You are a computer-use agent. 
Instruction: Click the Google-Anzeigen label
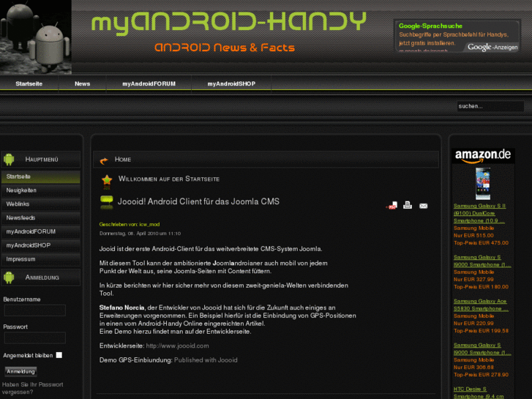pos(492,47)
